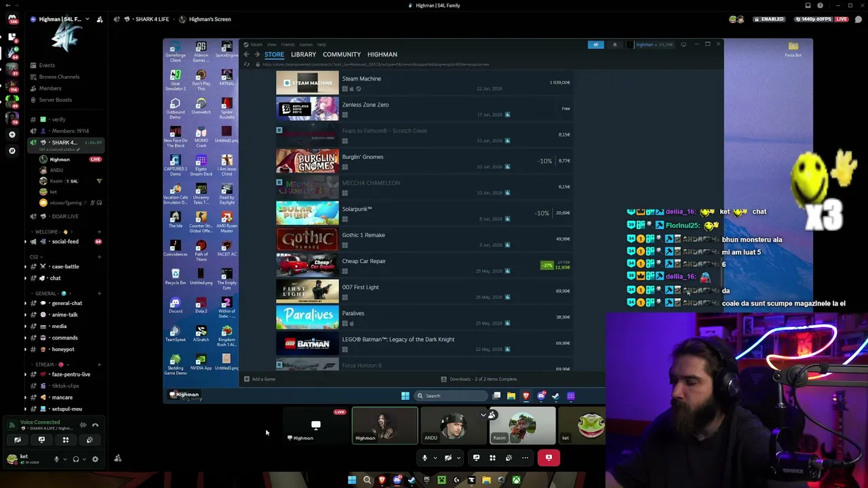Select ANDU's video tile in call
868x488 pixels.
click(454, 426)
